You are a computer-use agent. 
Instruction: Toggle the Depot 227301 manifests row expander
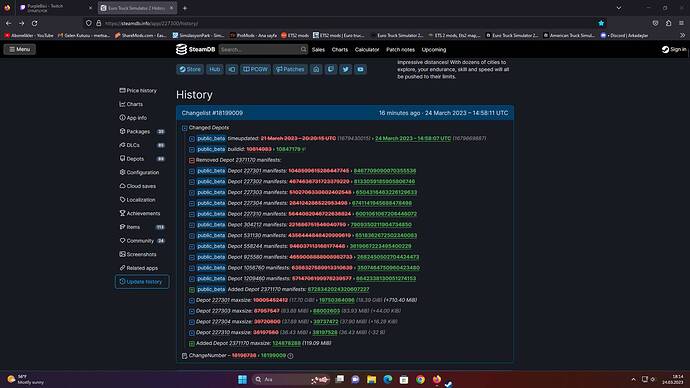(x=192, y=171)
